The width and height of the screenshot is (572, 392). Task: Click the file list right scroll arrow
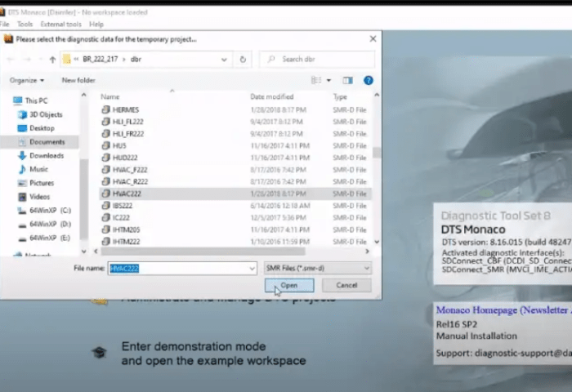point(368,252)
